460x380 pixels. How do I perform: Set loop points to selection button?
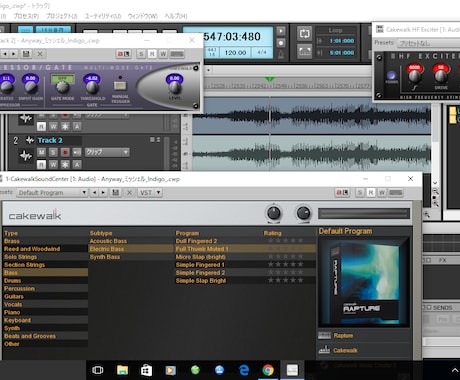tap(304, 52)
